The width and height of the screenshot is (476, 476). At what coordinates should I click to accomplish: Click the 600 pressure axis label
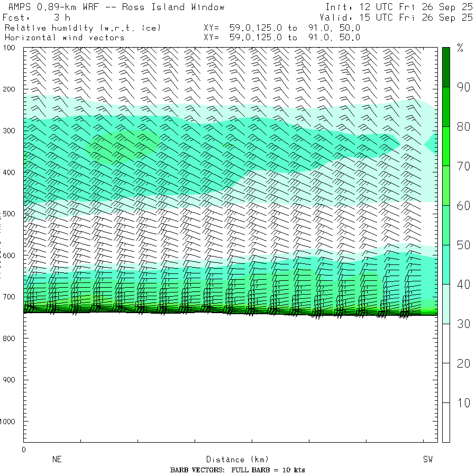click(9, 255)
